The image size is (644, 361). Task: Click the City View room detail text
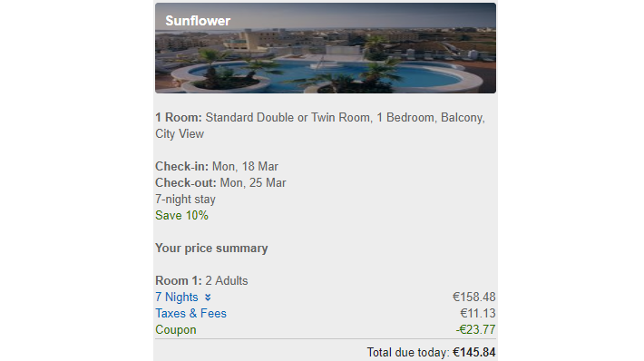180,134
